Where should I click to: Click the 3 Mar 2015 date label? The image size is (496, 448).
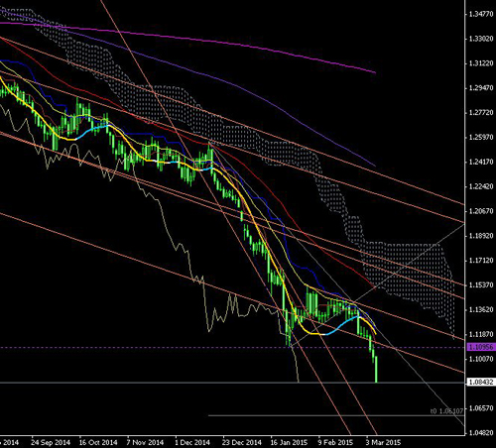pyautogui.click(x=383, y=442)
